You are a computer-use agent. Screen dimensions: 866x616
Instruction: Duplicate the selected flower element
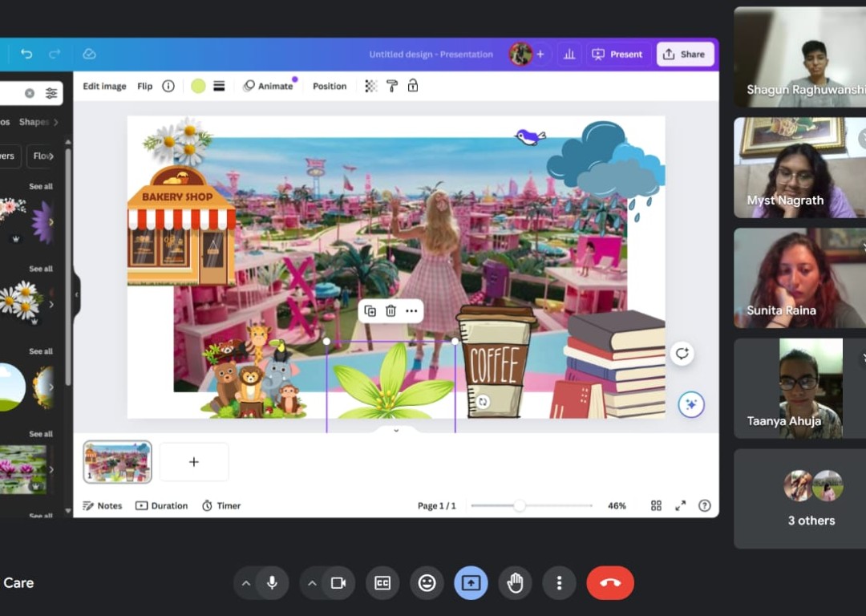coord(370,311)
